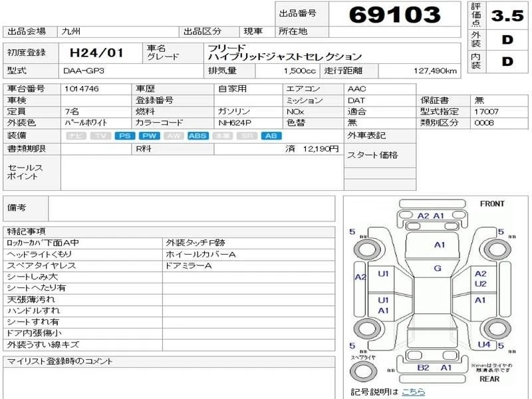This screenshot has width=532, height=399.
Task: Click the first registration value H24/01
Action: 96,53
